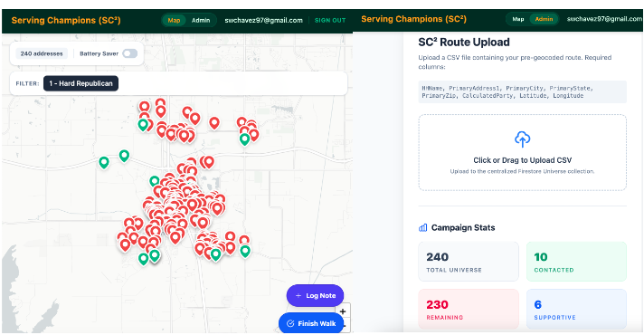Click the SIGN OUT link
Image resolution: width=644 pixels, height=335 pixels.
coord(330,20)
